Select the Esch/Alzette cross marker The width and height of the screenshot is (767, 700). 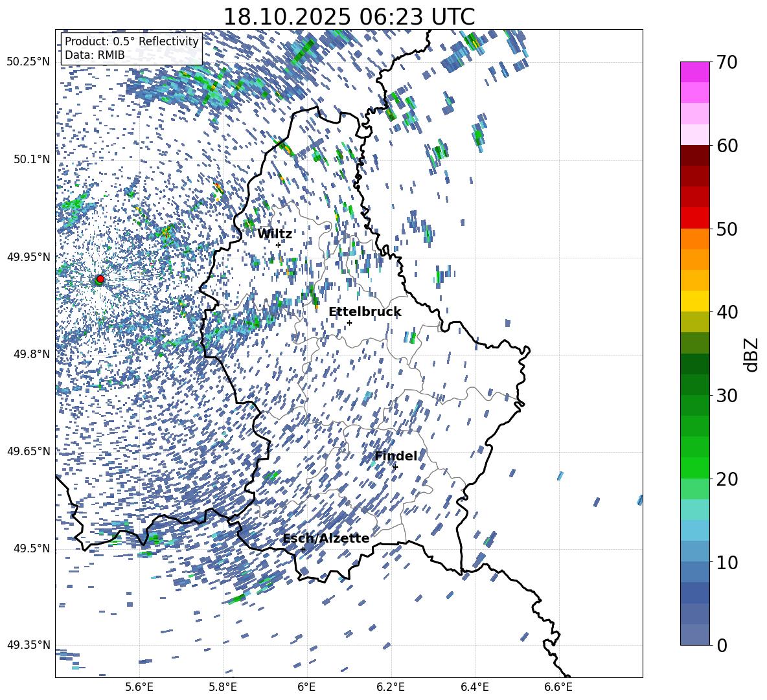click(303, 549)
